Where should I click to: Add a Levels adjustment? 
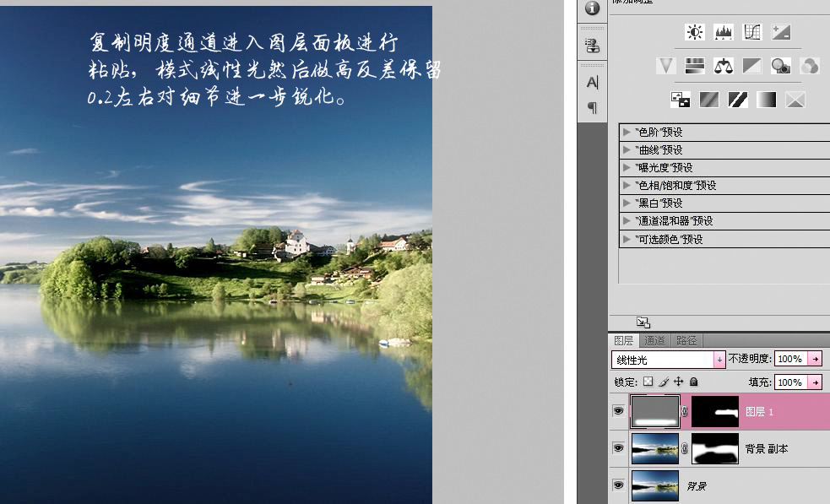tap(723, 32)
